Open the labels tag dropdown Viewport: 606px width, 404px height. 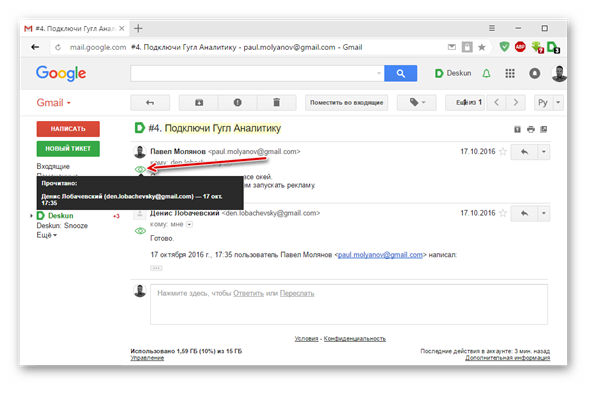click(x=417, y=102)
